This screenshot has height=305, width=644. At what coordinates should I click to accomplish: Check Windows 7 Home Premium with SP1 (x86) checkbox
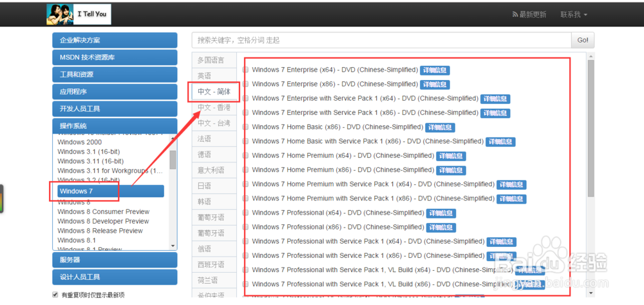coord(245,199)
